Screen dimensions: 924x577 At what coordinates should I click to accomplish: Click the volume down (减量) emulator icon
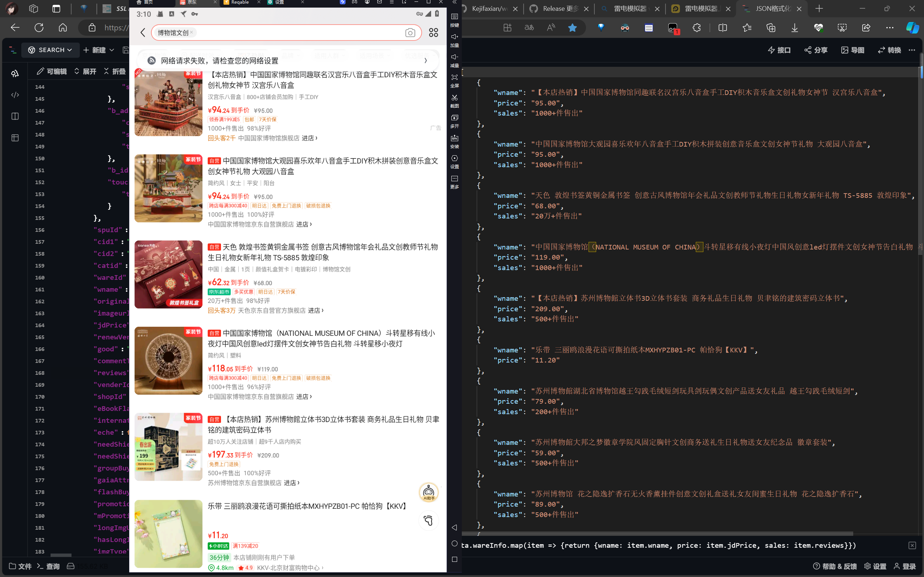[x=454, y=60]
